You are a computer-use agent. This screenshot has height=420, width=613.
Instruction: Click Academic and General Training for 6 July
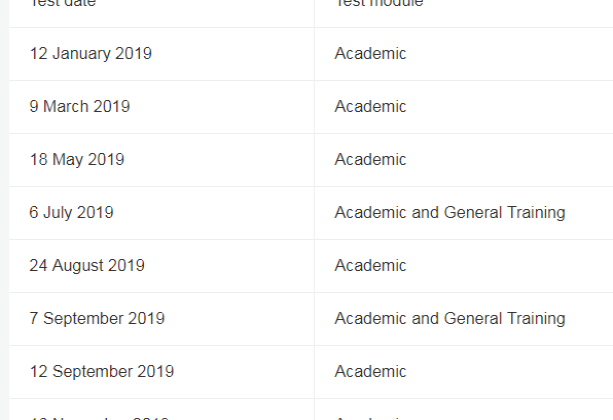449,213
